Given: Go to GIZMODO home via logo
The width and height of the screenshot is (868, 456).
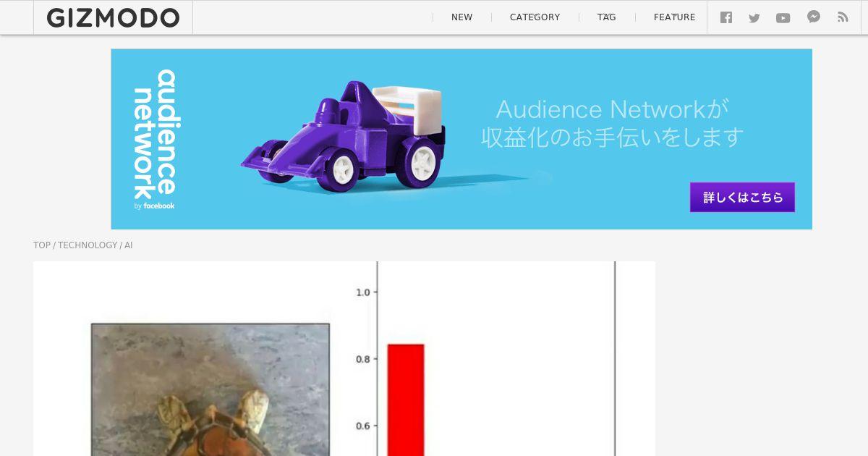Looking at the screenshot, I should pyautogui.click(x=113, y=17).
